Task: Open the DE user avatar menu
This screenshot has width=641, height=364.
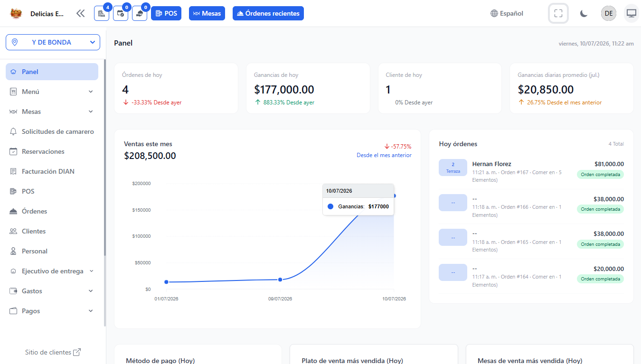Action: [609, 13]
